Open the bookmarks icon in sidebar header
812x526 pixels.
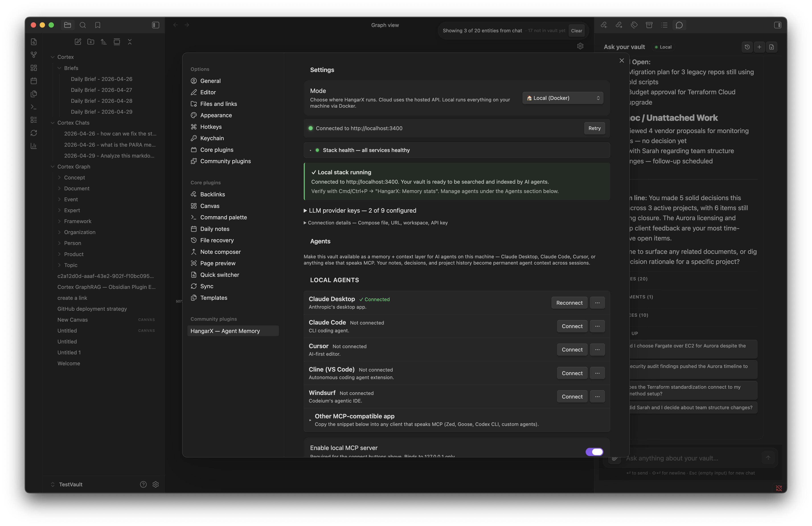(98, 25)
